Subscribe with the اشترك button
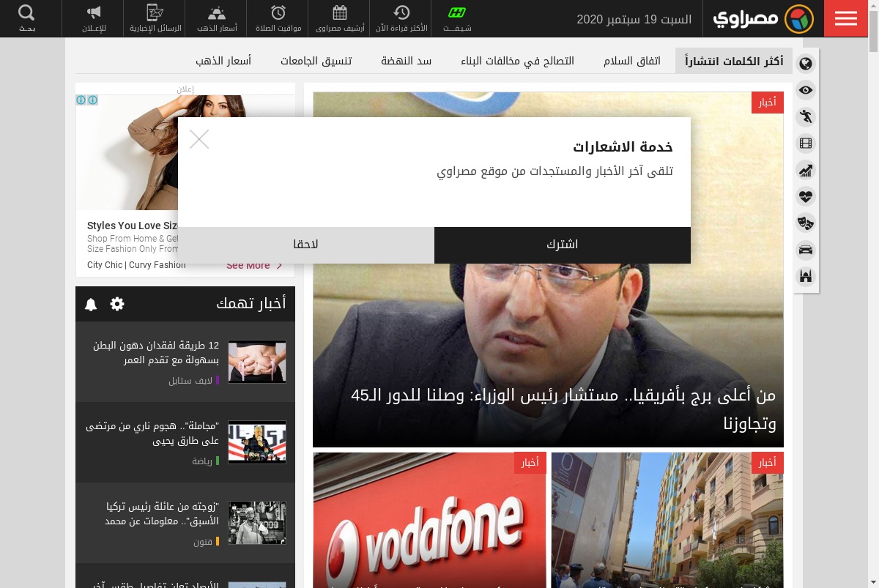 point(563,245)
